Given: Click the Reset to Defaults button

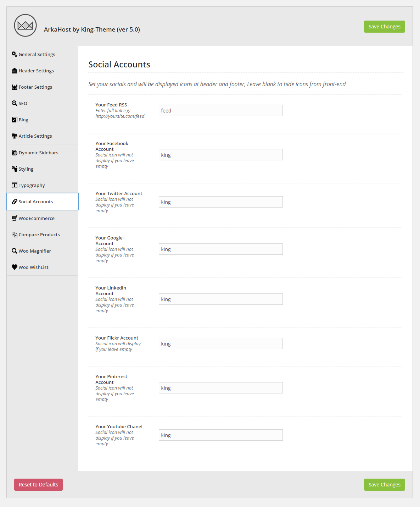Looking at the screenshot, I should pyautogui.click(x=38, y=485).
